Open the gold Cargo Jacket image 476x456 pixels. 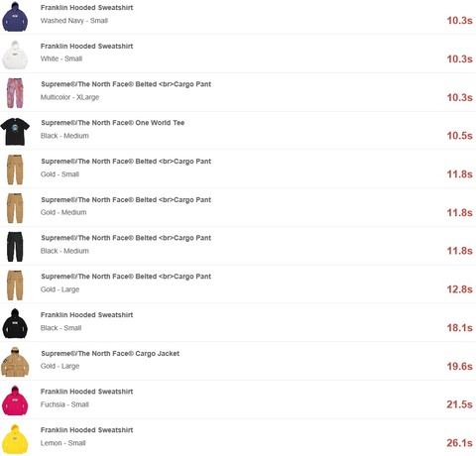click(15, 362)
